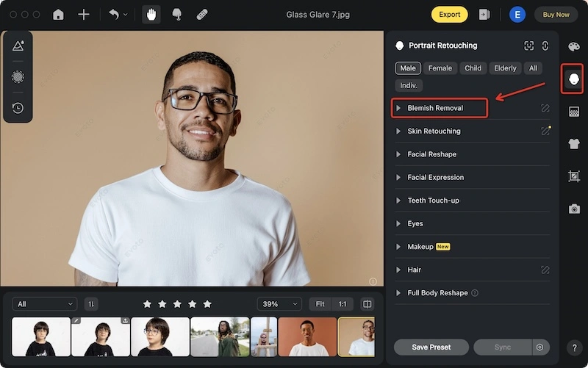Select the Male filter tab
This screenshot has height=368, width=588.
coord(408,68)
